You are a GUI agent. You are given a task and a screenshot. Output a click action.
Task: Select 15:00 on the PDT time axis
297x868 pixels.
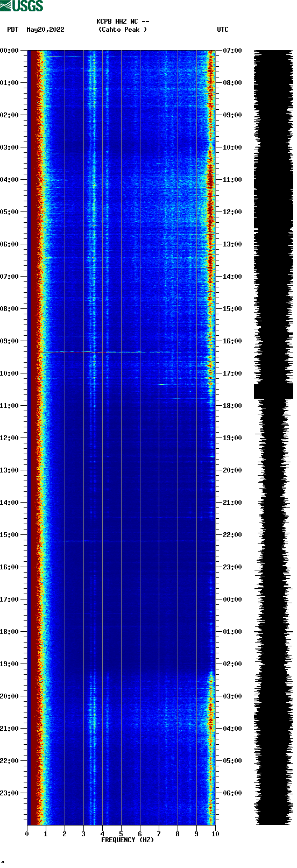[9, 535]
